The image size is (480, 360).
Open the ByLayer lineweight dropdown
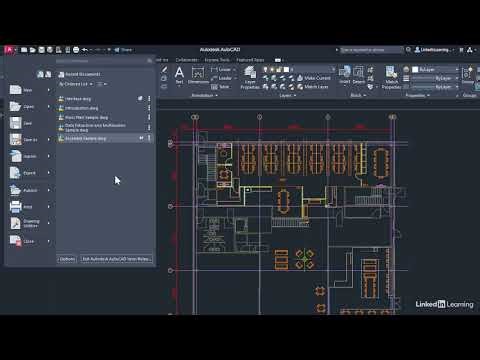[435, 78]
